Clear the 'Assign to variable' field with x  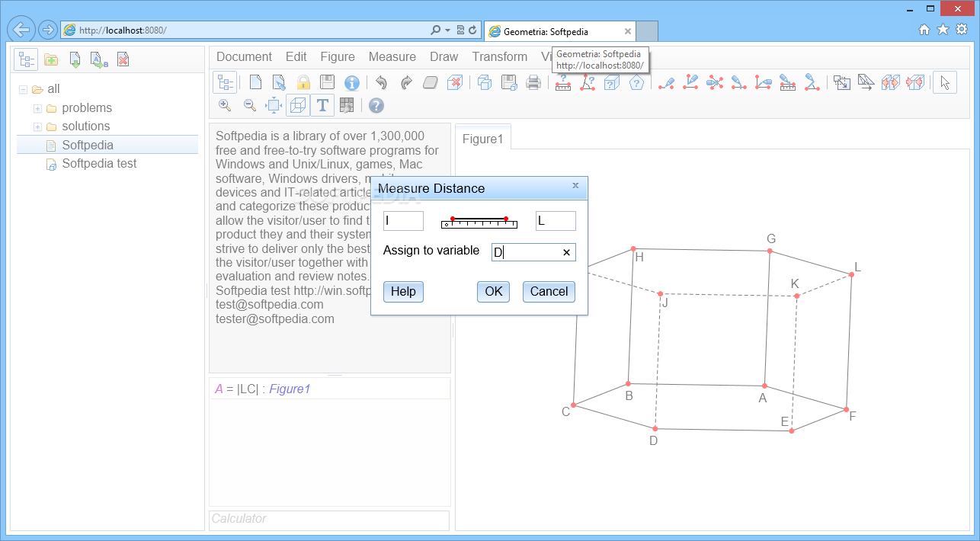point(566,252)
